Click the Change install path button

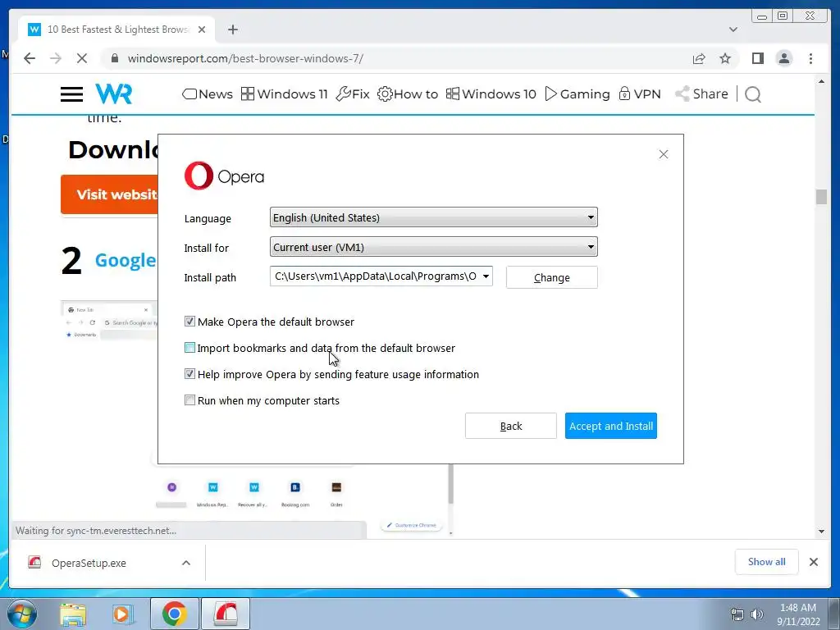[x=552, y=277]
